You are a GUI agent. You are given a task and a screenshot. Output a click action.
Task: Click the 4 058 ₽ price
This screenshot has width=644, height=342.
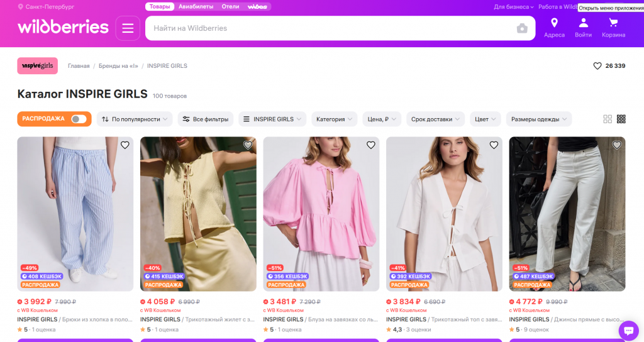160,302
